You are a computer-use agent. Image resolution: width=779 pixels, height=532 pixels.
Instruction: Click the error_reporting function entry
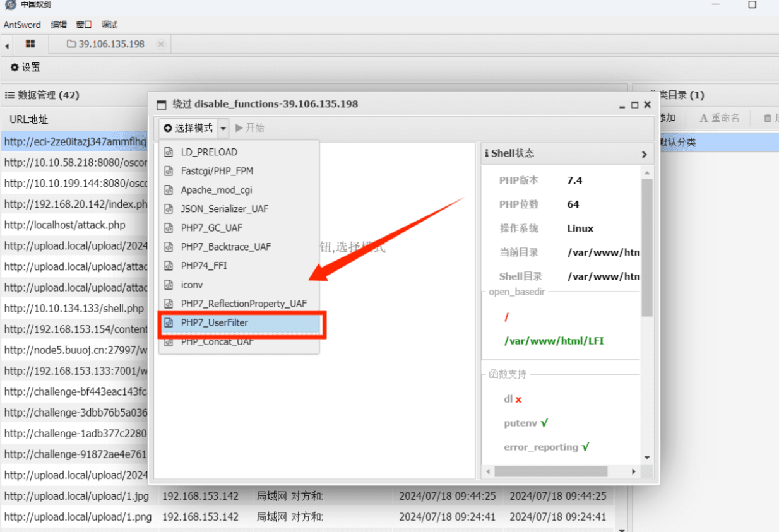546,447
